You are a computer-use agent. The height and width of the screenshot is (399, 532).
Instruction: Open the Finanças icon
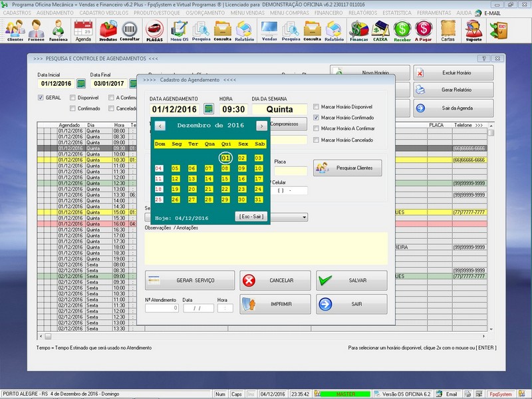coord(359,31)
